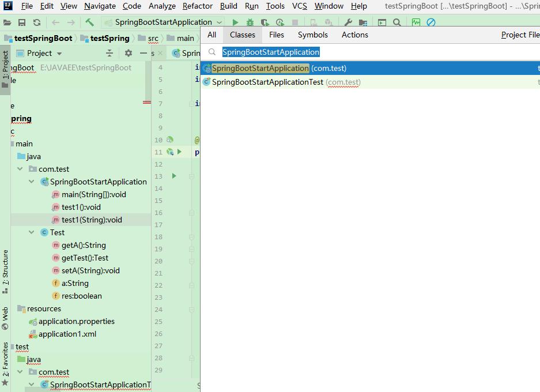The image size is (540, 392).
Task: Switch to the Symbols search tab
Action: tap(313, 35)
